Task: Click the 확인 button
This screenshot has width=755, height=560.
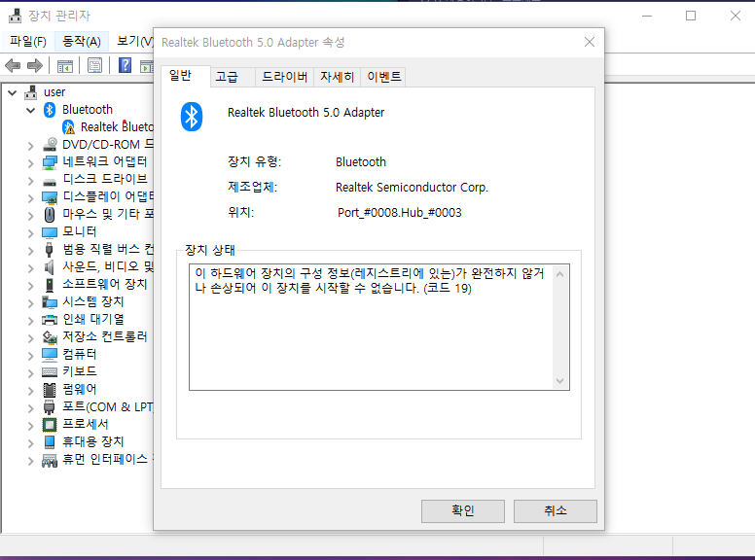Action: 463,511
